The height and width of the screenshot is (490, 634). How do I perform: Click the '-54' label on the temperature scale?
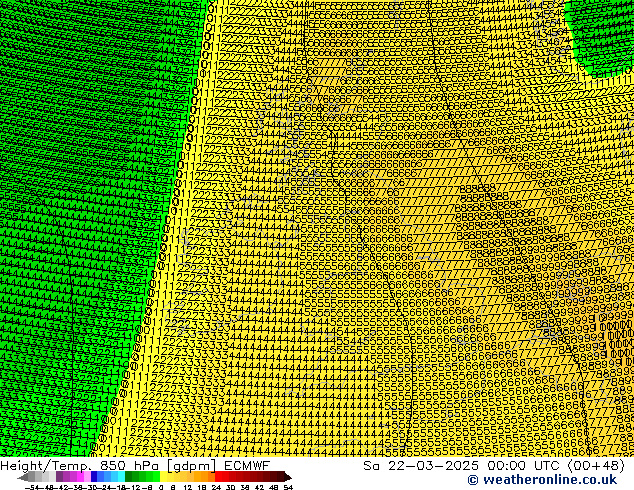pos(32,488)
